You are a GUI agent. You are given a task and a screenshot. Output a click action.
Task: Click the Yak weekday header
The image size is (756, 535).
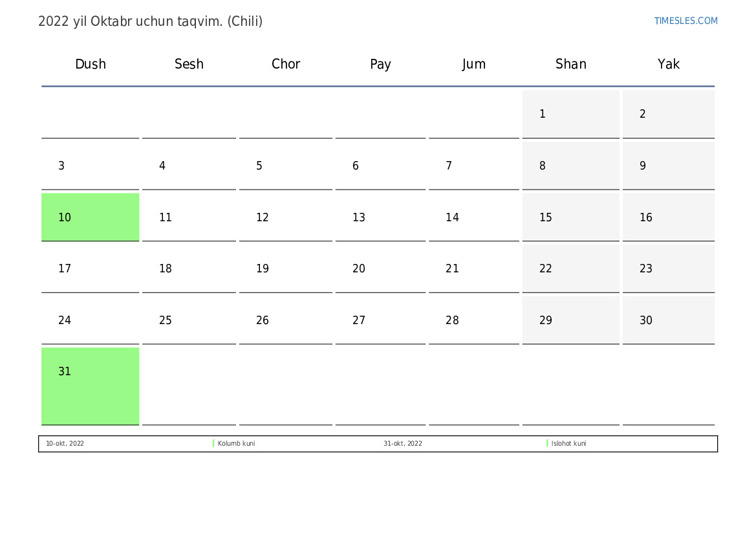[x=668, y=64]
